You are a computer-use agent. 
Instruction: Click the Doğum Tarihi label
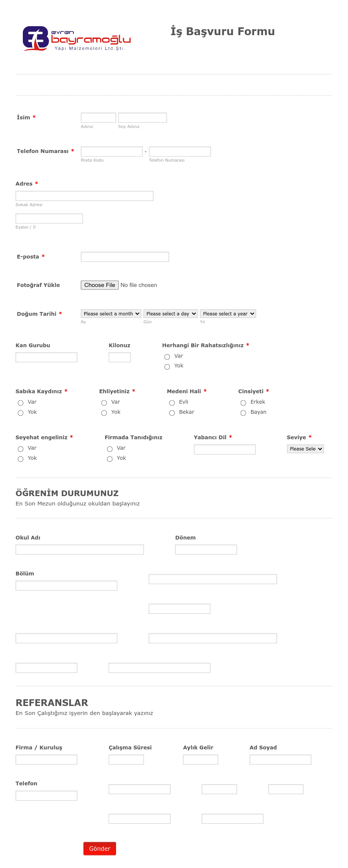tap(37, 314)
